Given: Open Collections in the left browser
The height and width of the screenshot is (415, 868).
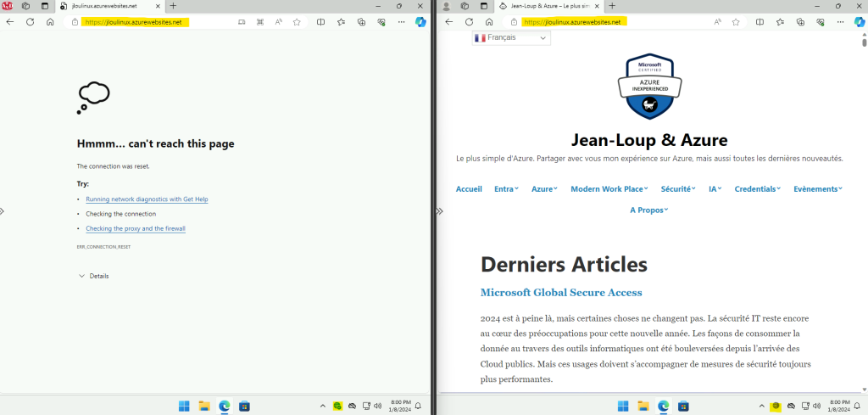Looking at the screenshot, I should [x=361, y=22].
